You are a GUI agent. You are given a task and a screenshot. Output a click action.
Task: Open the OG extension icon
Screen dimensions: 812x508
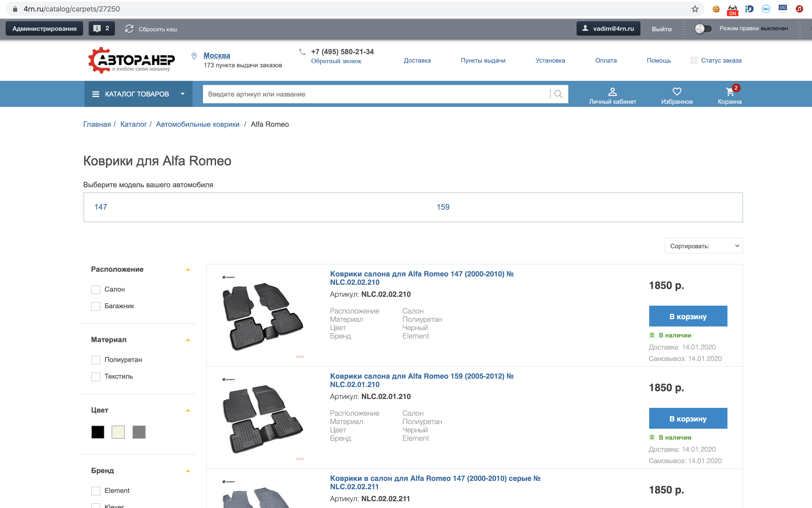click(x=783, y=8)
